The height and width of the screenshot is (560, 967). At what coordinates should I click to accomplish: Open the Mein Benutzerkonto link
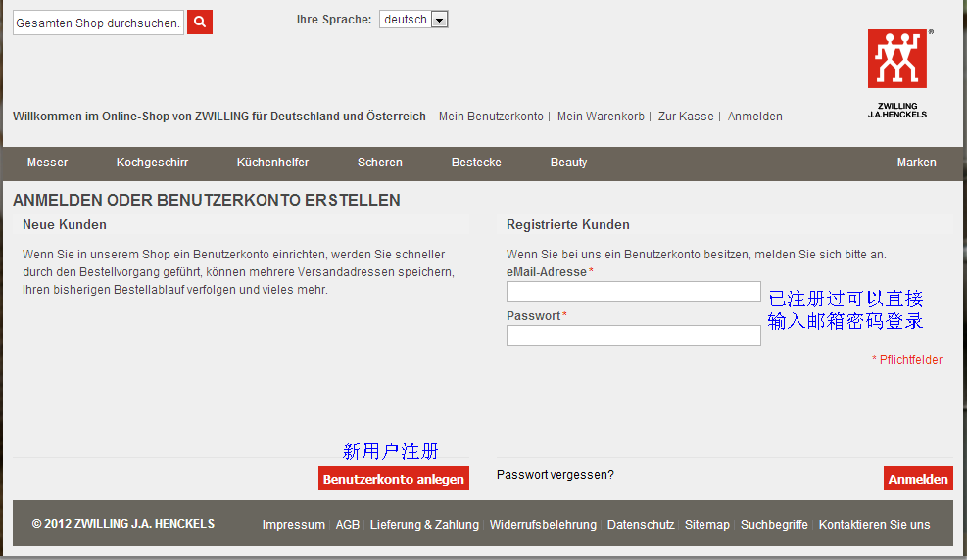491,117
